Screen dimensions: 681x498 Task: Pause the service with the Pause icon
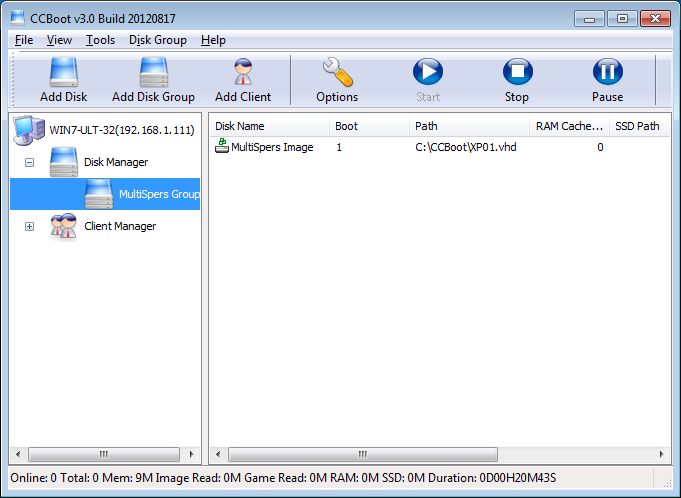[x=608, y=72]
